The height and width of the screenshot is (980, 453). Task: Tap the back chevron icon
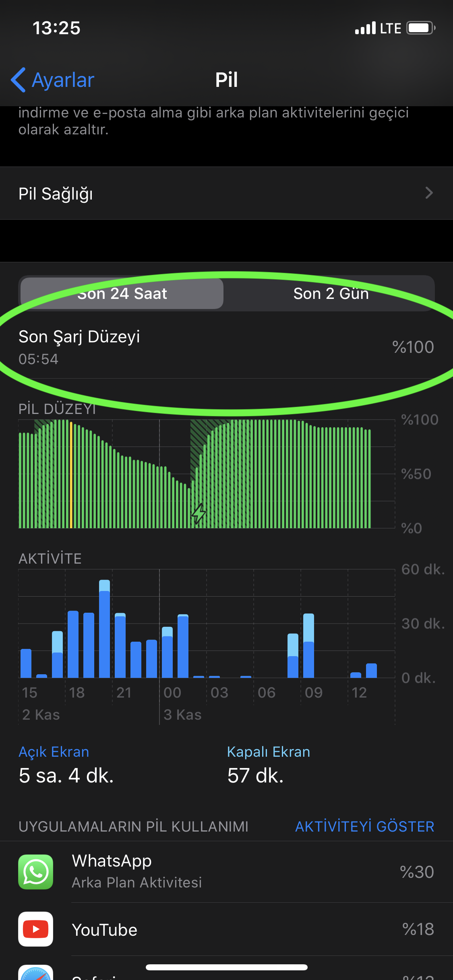tap(19, 80)
